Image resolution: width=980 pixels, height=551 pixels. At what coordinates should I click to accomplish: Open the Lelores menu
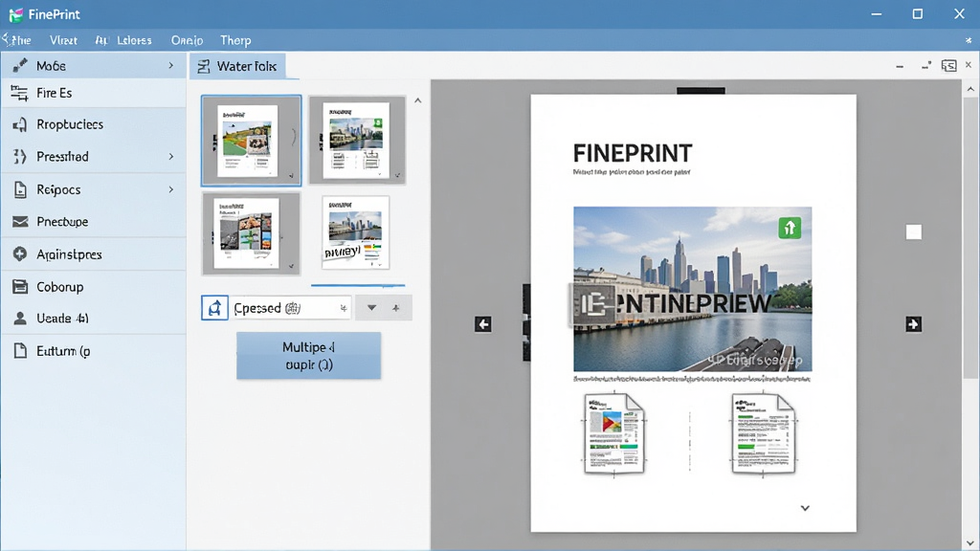(x=134, y=40)
